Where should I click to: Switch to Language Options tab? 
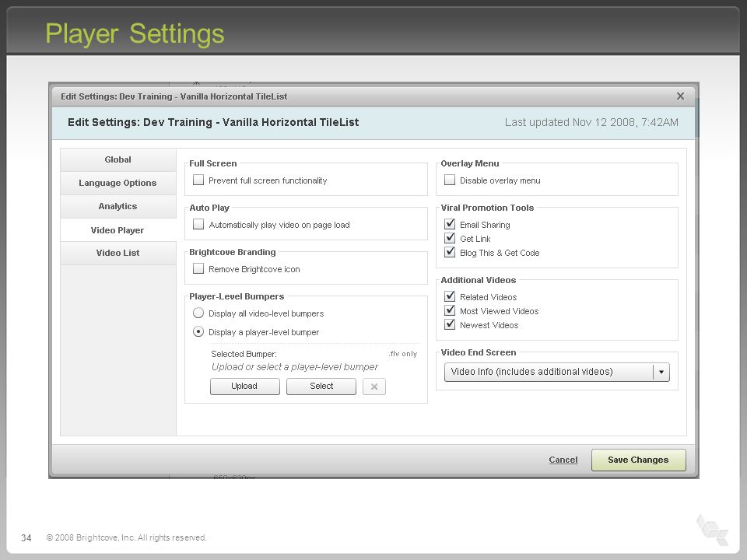coord(117,183)
